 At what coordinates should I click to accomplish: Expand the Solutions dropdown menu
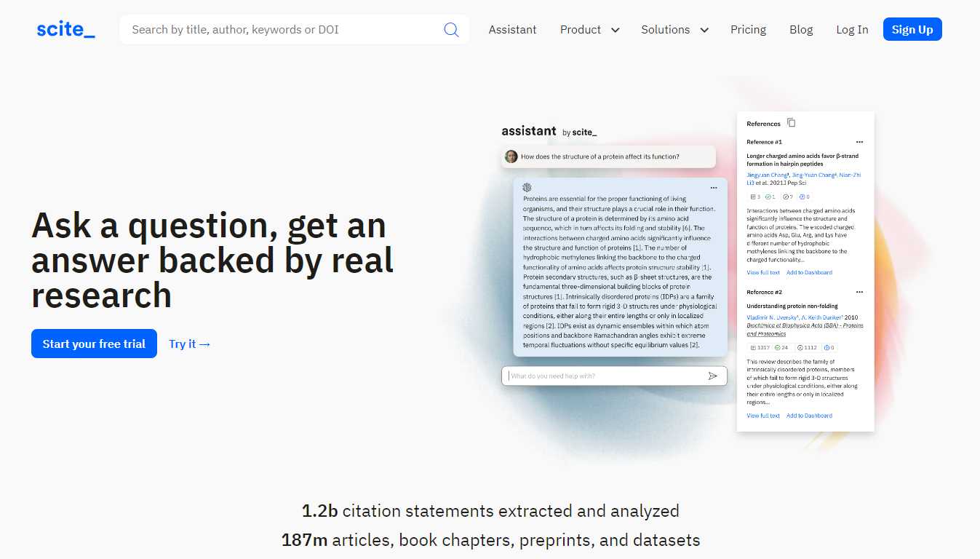[x=674, y=30]
